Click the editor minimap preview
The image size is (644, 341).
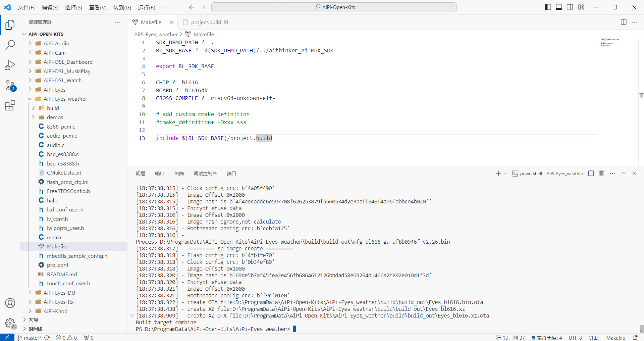[610, 43]
